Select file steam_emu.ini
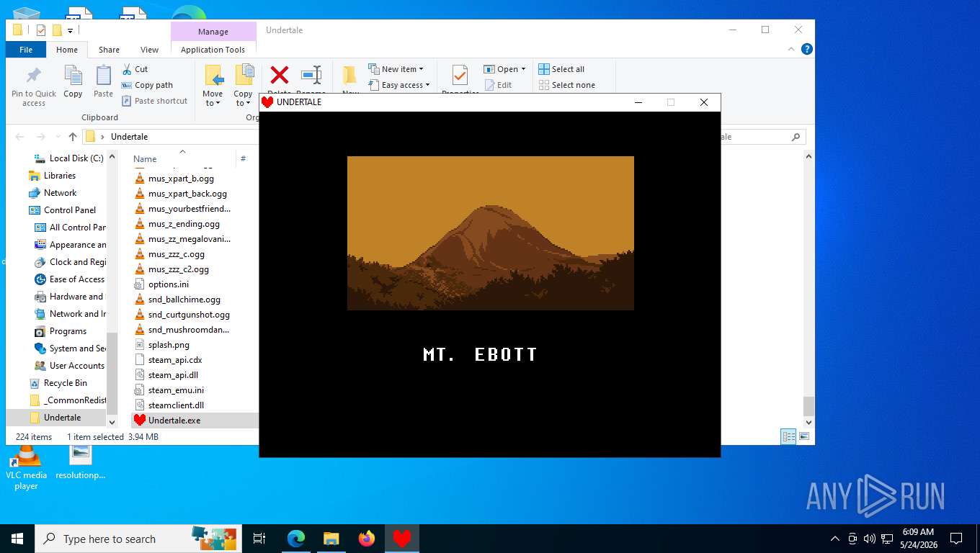This screenshot has height=553, width=980. (x=169, y=390)
